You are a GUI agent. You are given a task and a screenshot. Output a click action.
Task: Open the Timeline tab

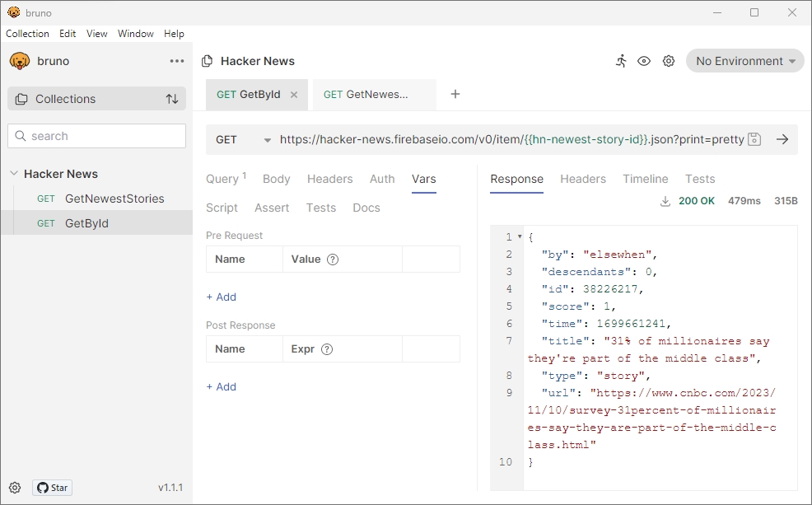646,179
